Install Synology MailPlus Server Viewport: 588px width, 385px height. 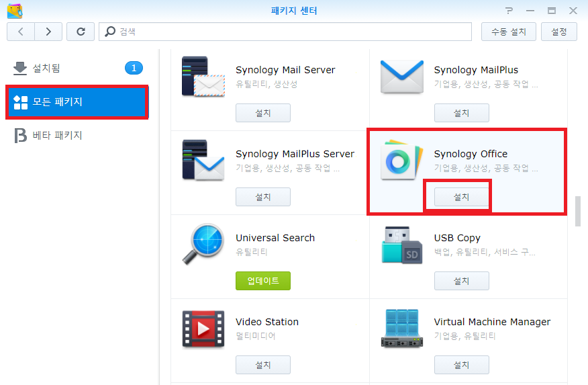(263, 197)
